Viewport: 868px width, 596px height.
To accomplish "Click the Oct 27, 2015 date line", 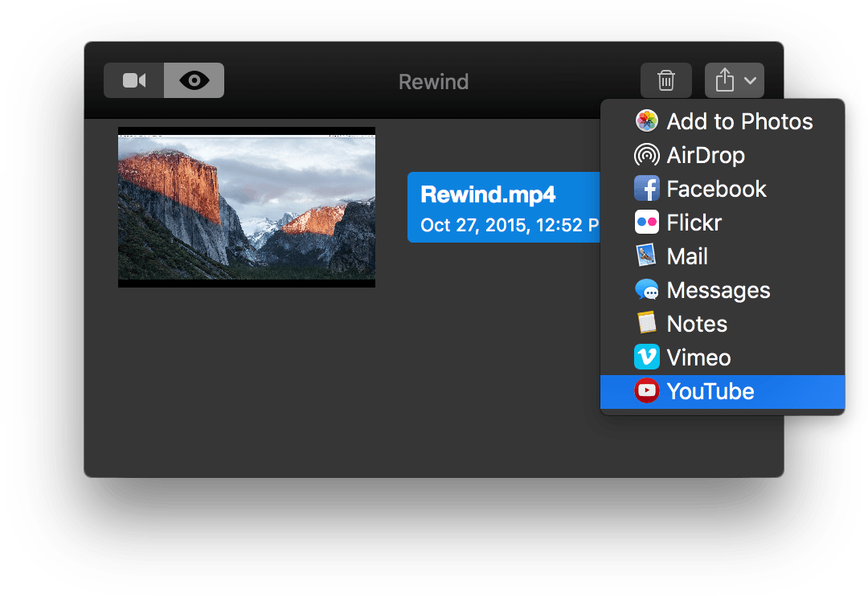I will pyautogui.click(x=510, y=225).
